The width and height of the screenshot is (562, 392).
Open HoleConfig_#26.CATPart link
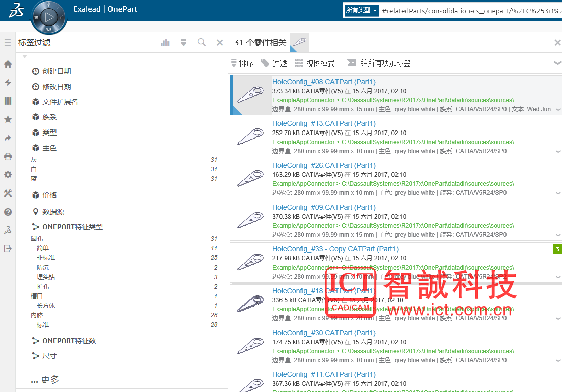click(324, 165)
